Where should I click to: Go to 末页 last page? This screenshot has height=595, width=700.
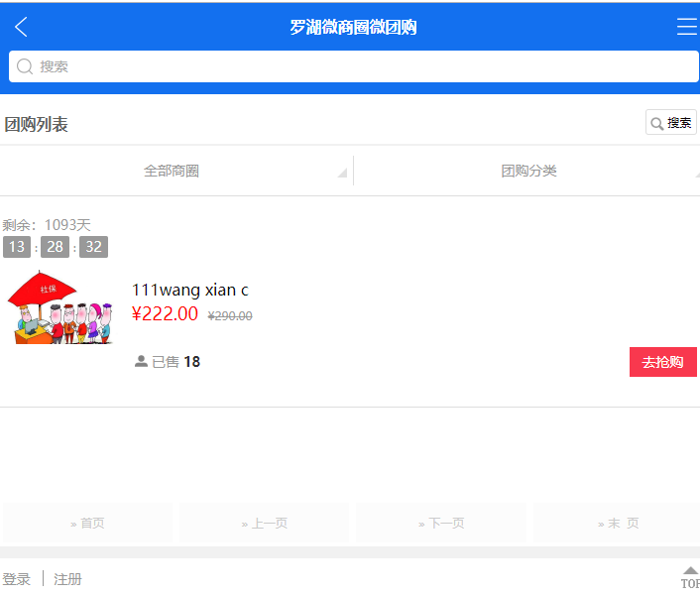[618, 523]
